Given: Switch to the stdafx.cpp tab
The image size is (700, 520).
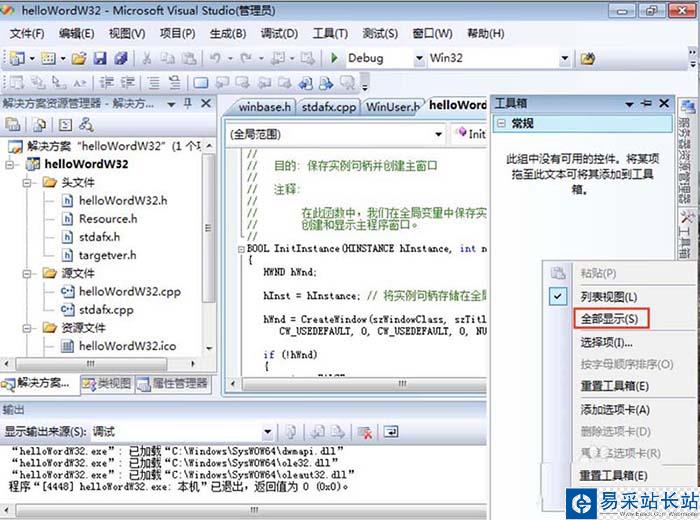Looking at the screenshot, I should (329, 107).
